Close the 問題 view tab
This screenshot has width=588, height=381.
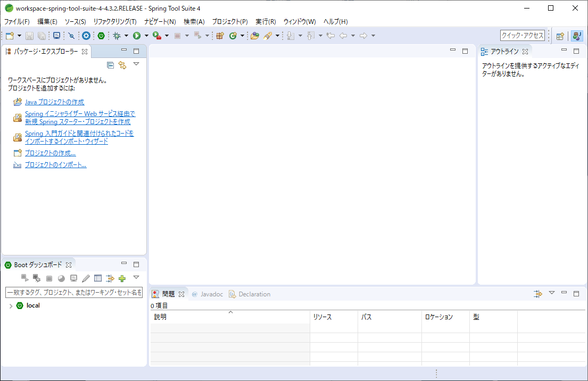181,294
